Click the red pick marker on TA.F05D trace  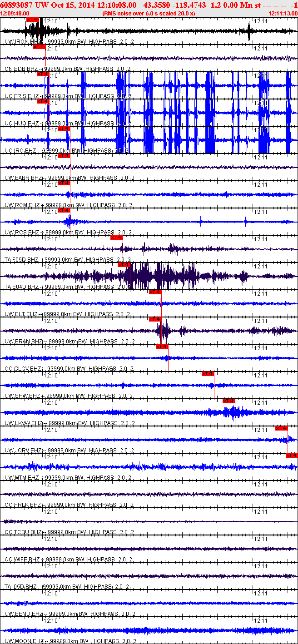click(x=117, y=238)
